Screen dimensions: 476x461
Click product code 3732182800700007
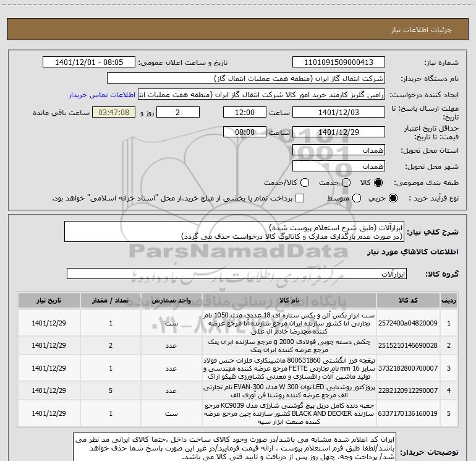tap(408, 368)
